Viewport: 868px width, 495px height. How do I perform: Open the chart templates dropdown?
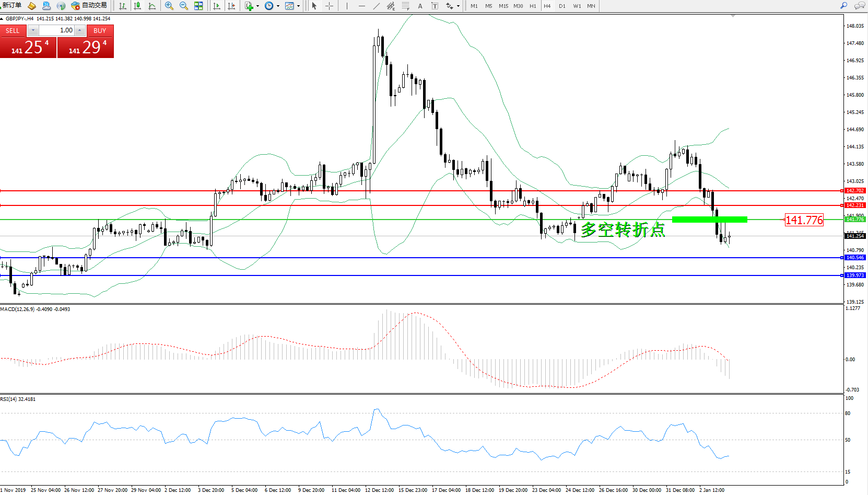(298, 6)
